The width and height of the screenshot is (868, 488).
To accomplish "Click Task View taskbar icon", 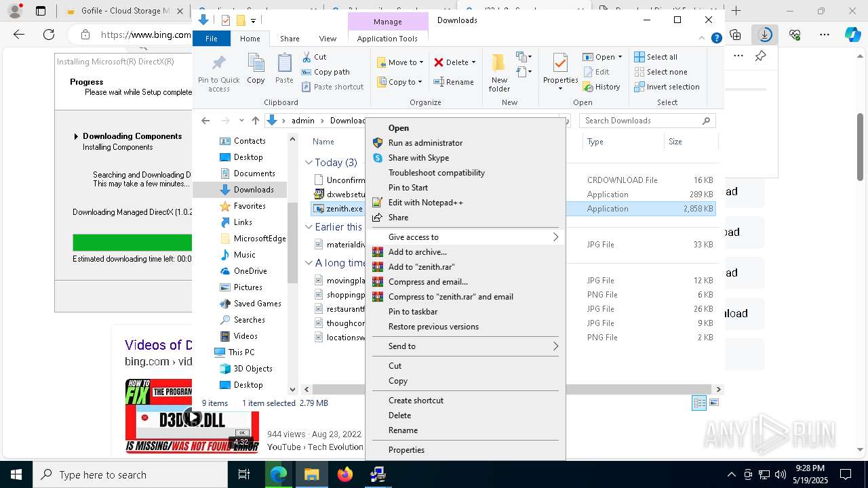I will (244, 474).
